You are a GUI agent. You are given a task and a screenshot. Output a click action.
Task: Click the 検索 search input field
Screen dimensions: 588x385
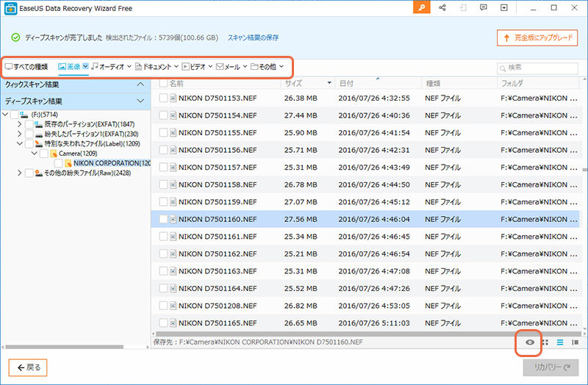[x=537, y=68]
